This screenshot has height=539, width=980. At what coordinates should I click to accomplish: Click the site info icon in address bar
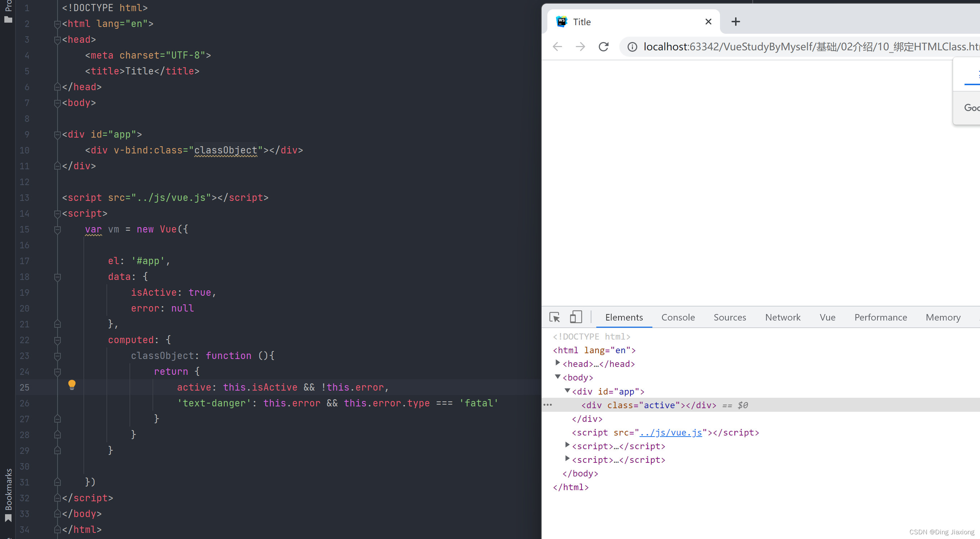[632, 47]
